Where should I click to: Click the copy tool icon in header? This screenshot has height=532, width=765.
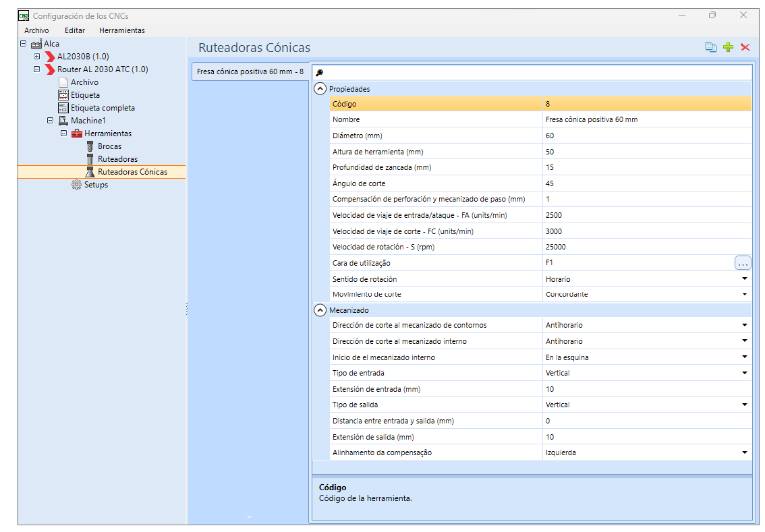tap(711, 47)
